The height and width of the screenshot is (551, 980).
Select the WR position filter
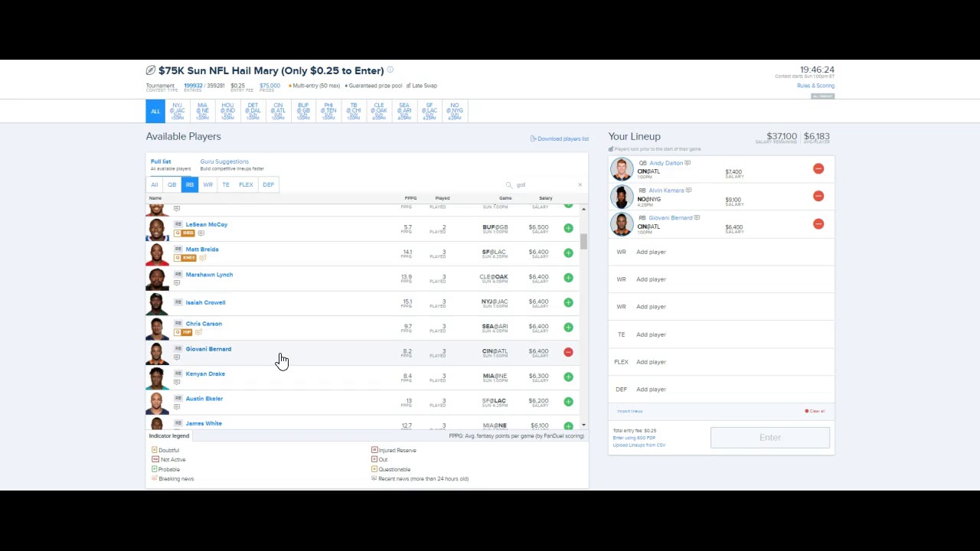[x=207, y=184]
